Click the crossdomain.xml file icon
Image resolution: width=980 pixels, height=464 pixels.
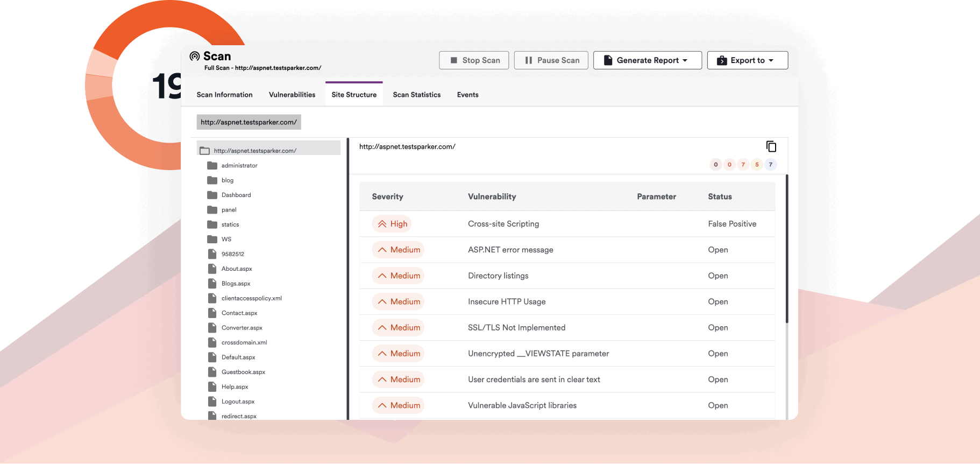coord(212,342)
